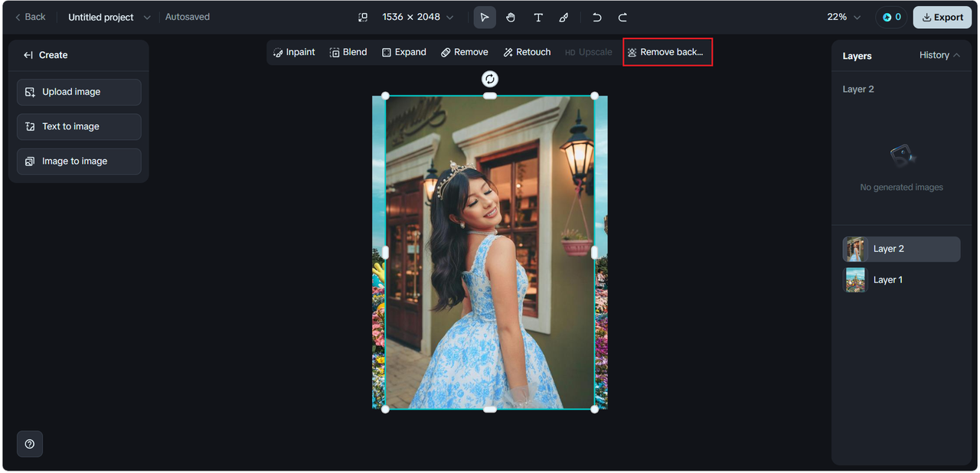The width and height of the screenshot is (980, 473).
Task: Collapse the Create side panel
Action: [x=28, y=55]
